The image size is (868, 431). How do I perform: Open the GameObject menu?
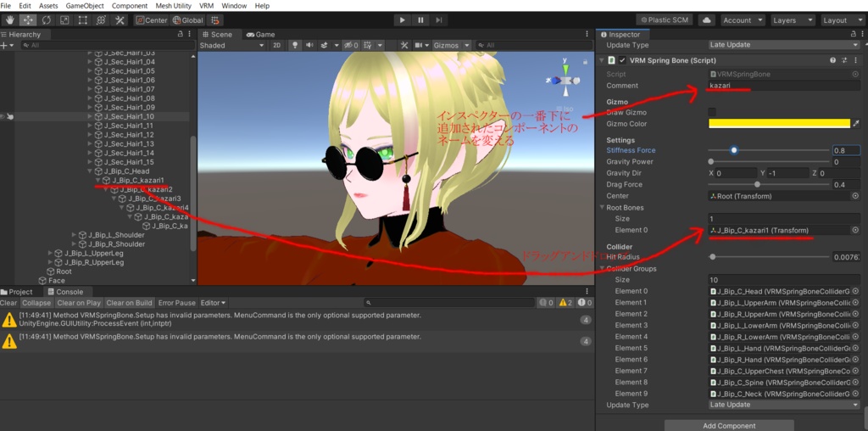(x=85, y=6)
